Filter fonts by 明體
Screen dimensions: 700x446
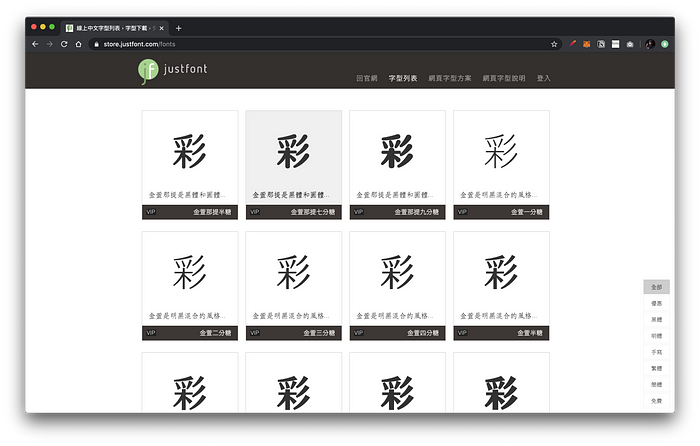pyautogui.click(x=656, y=336)
